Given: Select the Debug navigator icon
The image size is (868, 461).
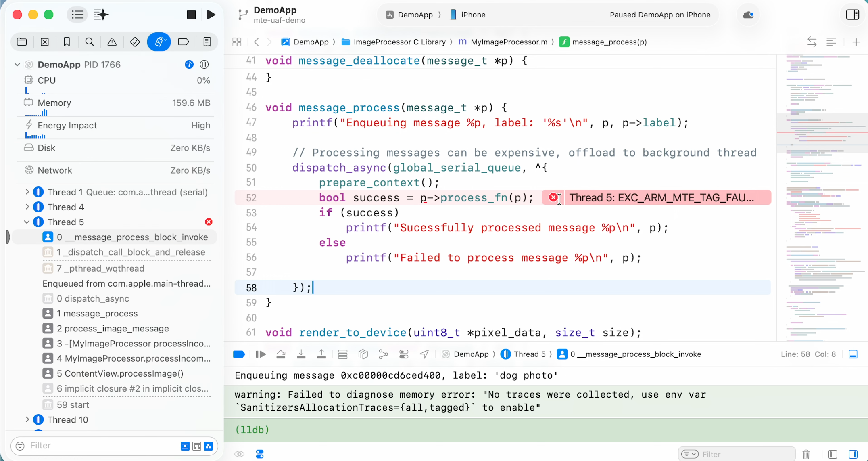Looking at the screenshot, I should click(x=159, y=42).
